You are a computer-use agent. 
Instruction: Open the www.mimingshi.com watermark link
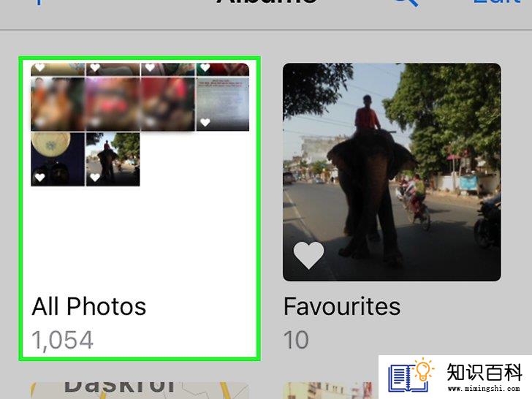[484, 389]
